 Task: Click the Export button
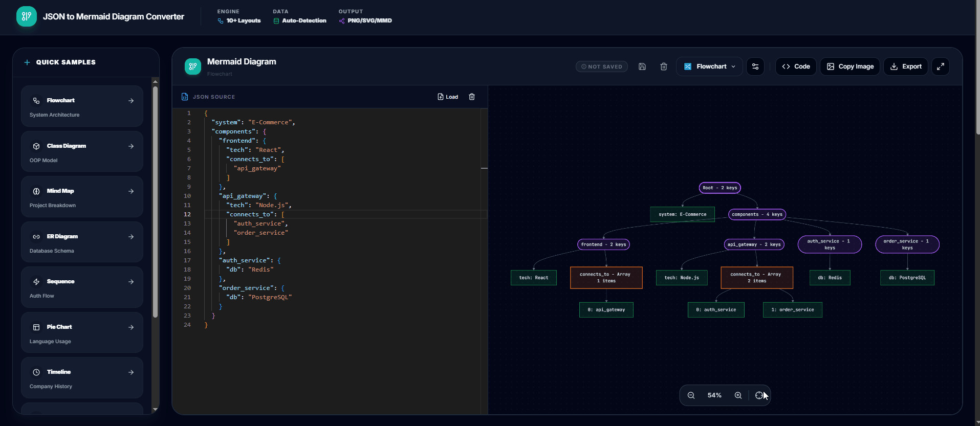906,66
